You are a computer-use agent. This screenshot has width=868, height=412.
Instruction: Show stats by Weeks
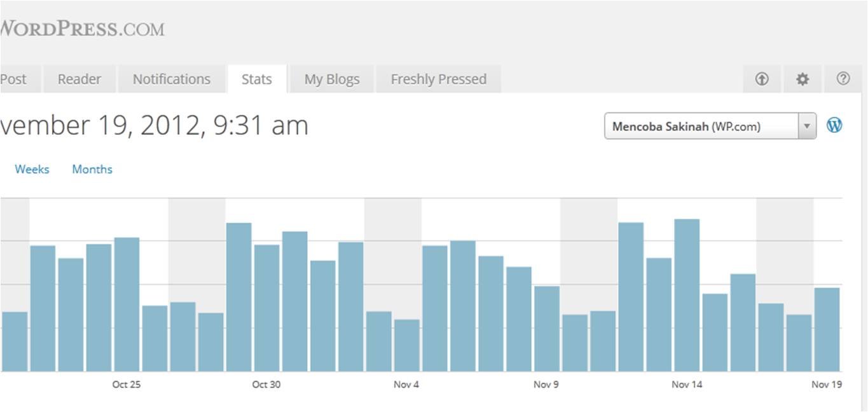click(32, 169)
